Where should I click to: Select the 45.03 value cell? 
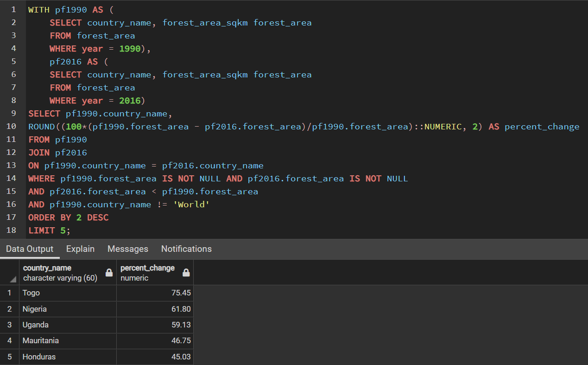(155, 357)
